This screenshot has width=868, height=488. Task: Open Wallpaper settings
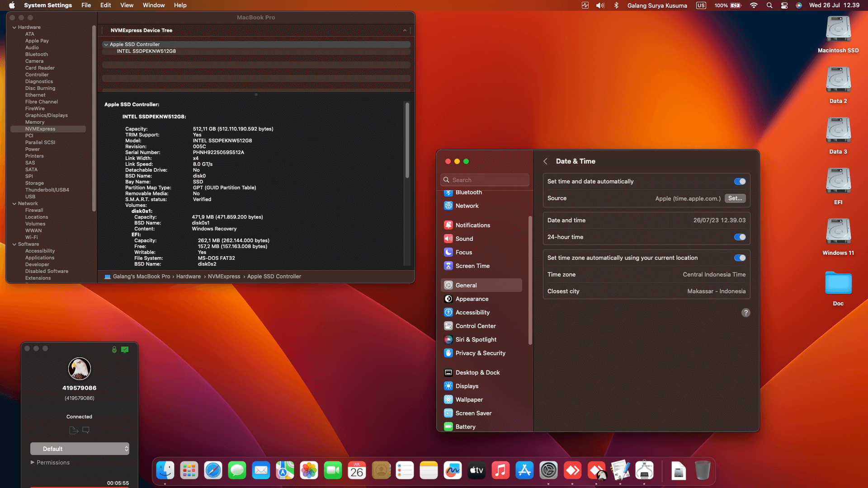469,399
